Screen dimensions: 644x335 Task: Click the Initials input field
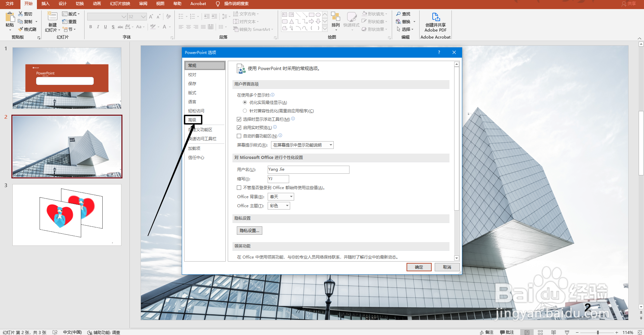[278, 179]
